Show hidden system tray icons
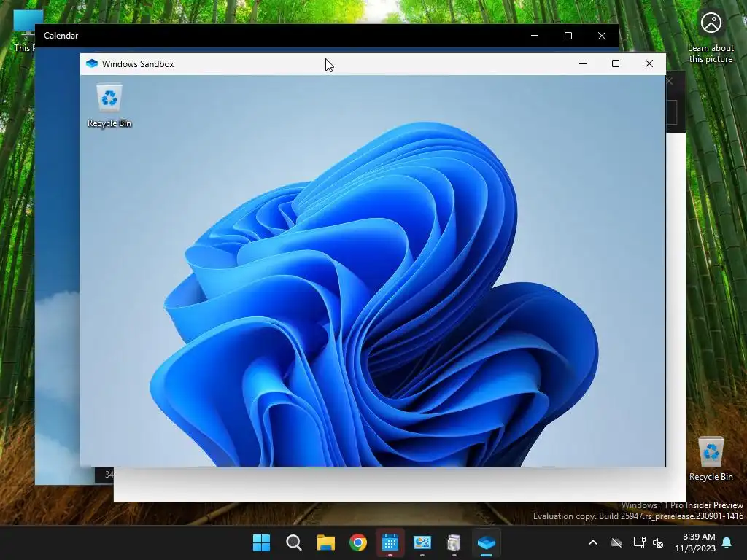The width and height of the screenshot is (747, 560). point(593,542)
